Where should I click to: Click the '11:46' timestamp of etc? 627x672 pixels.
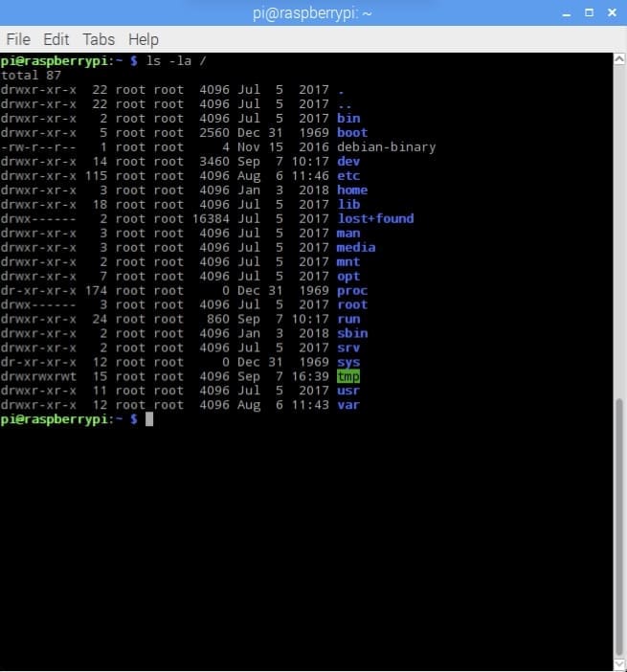(x=310, y=176)
